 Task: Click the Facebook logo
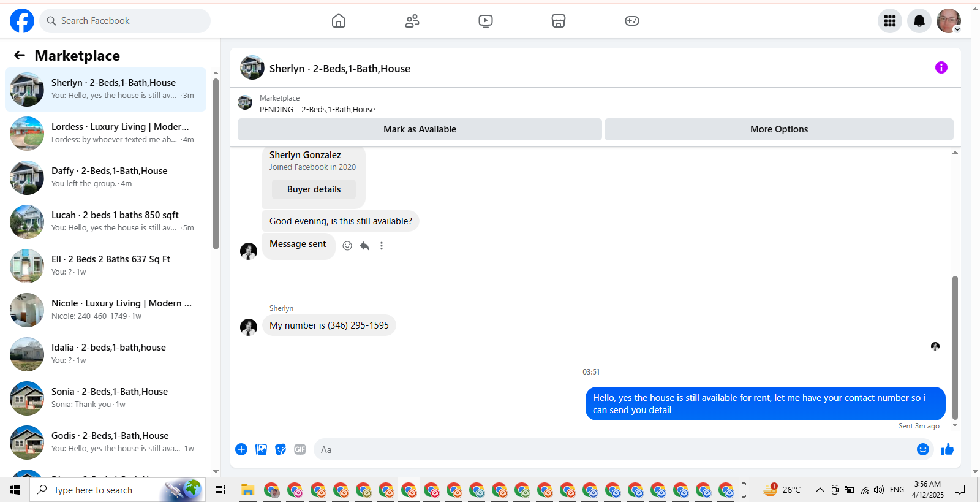[22, 21]
